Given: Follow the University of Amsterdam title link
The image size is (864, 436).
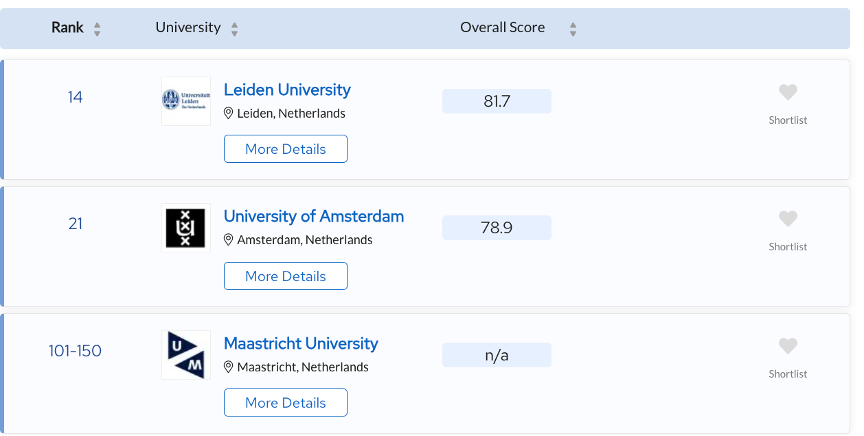Looking at the screenshot, I should click(314, 216).
